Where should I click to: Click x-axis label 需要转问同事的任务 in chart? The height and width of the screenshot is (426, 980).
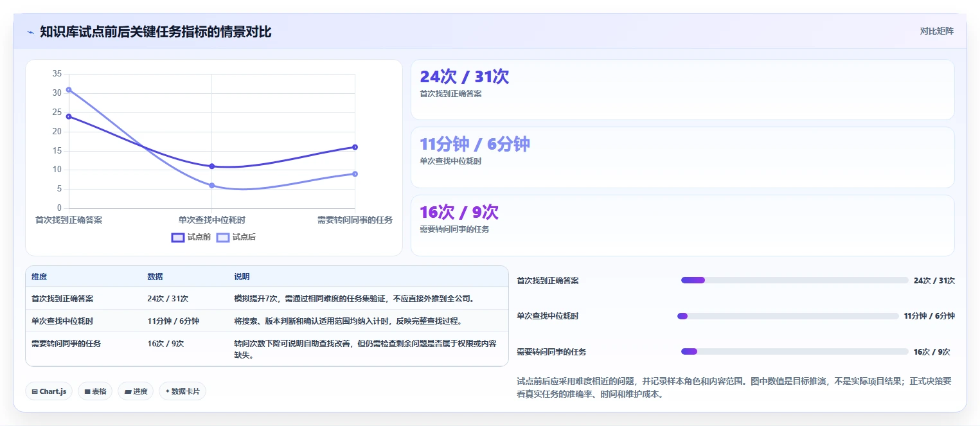pyautogui.click(x=355, y=220)
